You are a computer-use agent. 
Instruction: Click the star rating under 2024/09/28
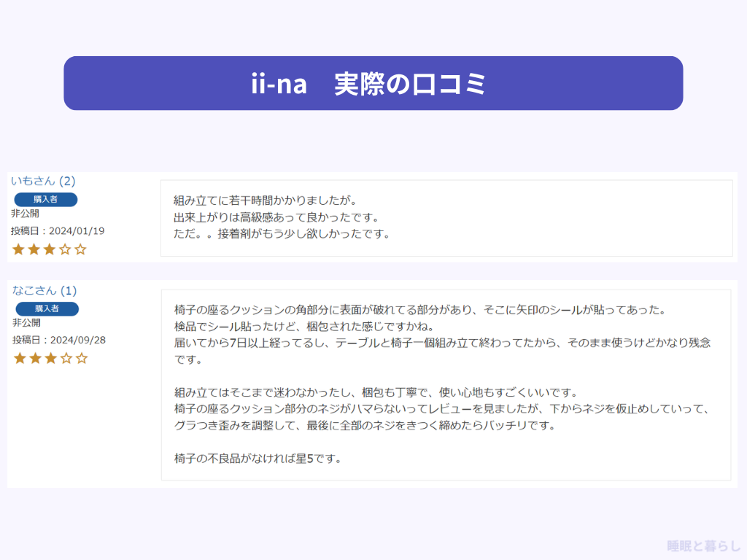click(x=51, y=359)
